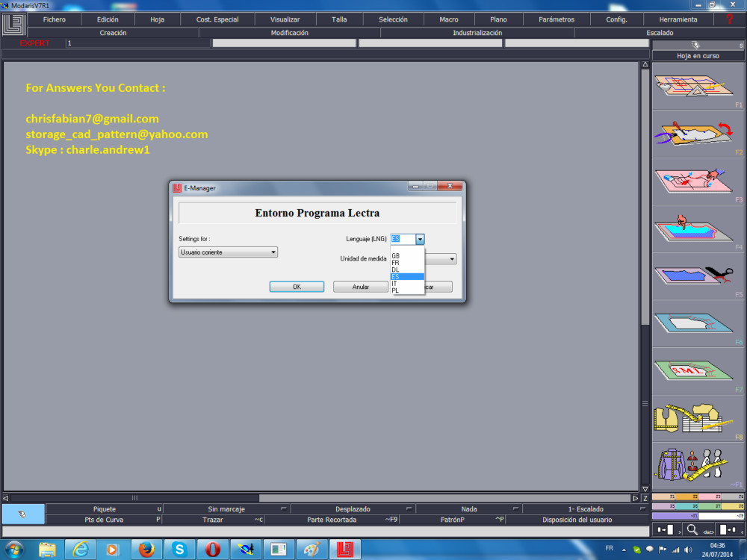Click OK in E-Manager dialog
Screen dimensions: 747x560
tap(297, 287)
